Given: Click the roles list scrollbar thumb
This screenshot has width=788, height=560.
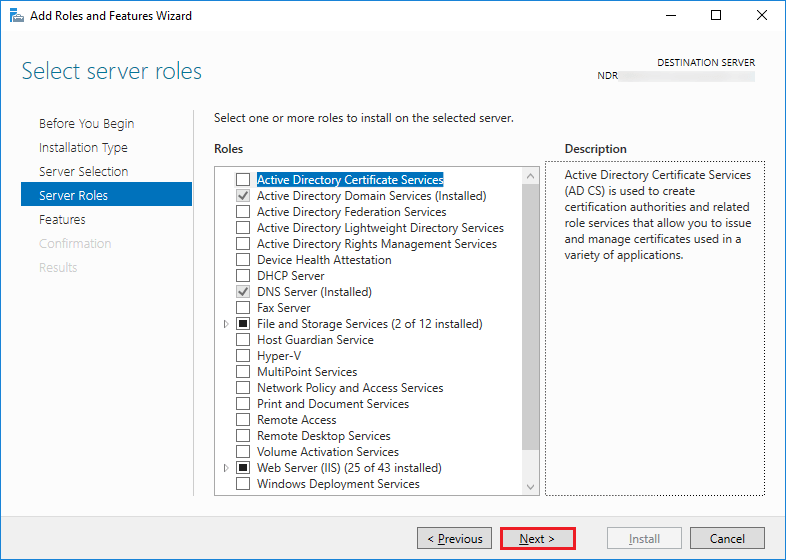Looking at the screenshot, I should click(x=530, y=317).
